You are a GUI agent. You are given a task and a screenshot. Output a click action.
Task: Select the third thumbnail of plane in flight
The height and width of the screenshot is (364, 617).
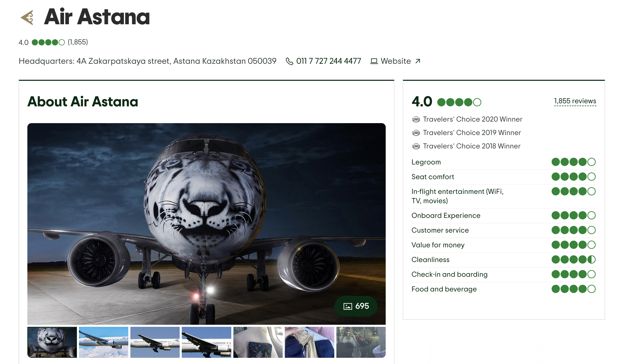pos(155,342)
